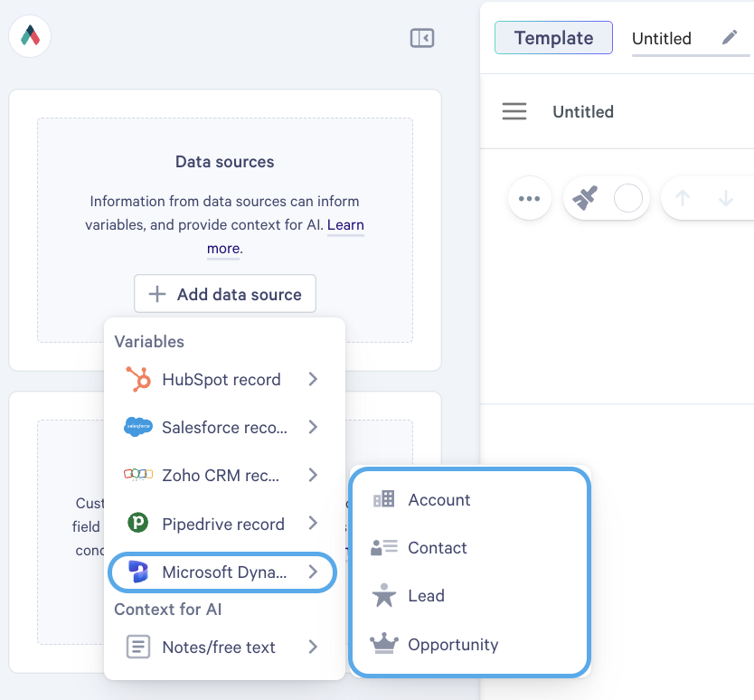
Task: Click the Pipedrive logo icon
Action: 138,523
